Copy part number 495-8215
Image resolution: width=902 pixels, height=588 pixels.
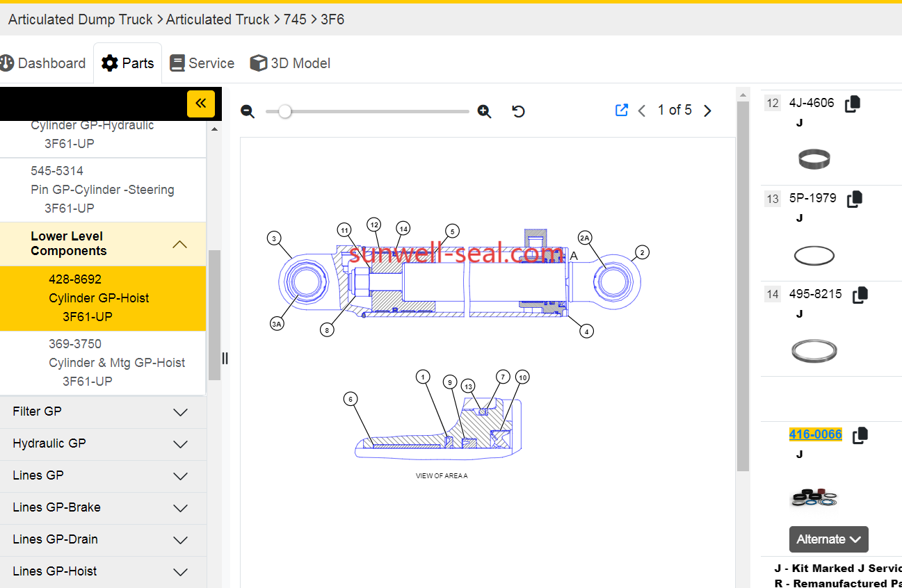coord(860,295)
